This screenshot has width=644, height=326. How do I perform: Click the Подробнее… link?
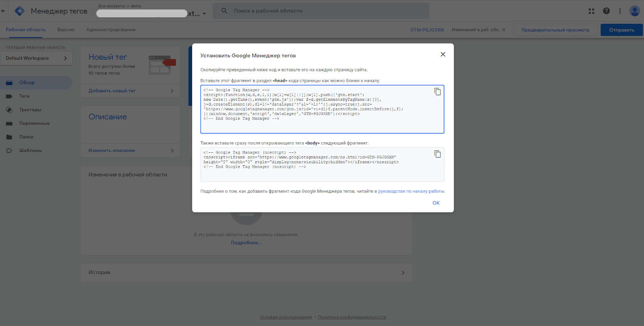coord(246,243)
